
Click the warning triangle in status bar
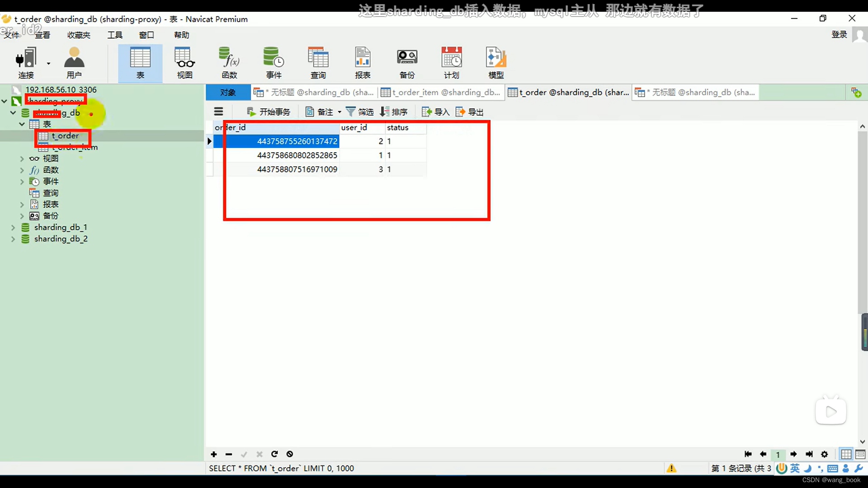[x=671, y=468]
